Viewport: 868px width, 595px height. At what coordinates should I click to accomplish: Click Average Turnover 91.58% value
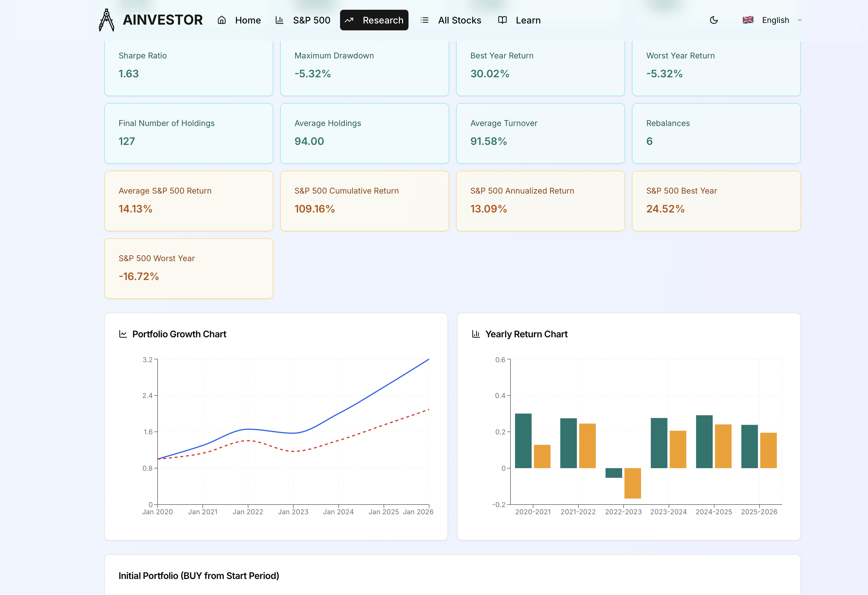[488, 141]
